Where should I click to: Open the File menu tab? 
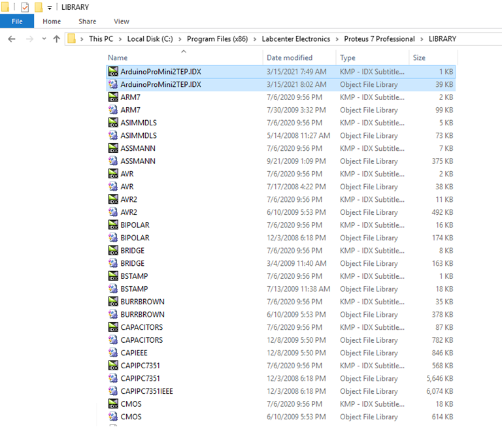[x=17, y=22]
